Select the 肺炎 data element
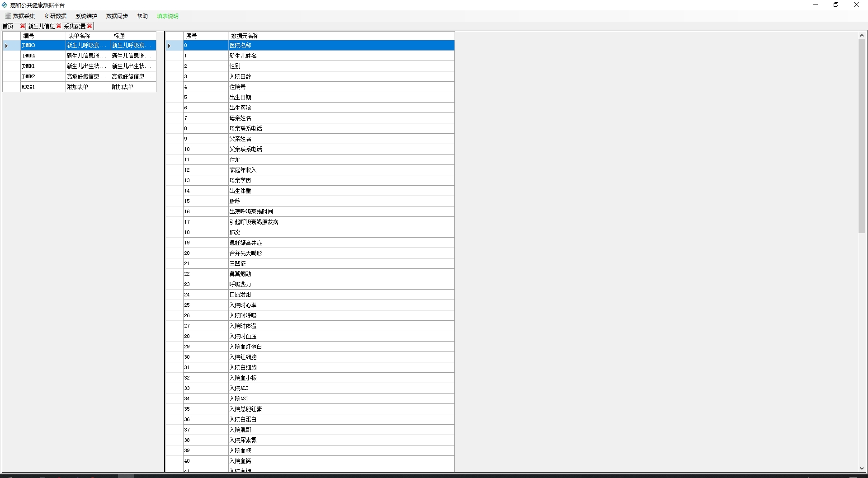The image size is (868, 478). point(341,232)
